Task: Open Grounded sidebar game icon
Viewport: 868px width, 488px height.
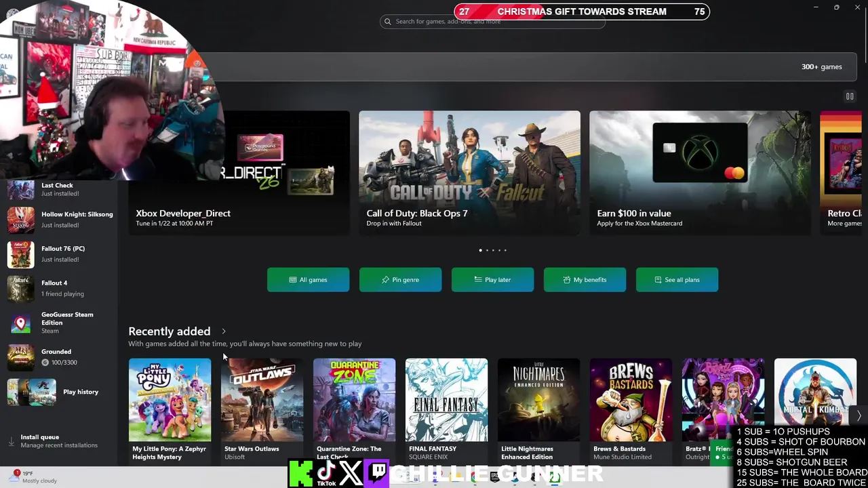Action: click(20, 357)
